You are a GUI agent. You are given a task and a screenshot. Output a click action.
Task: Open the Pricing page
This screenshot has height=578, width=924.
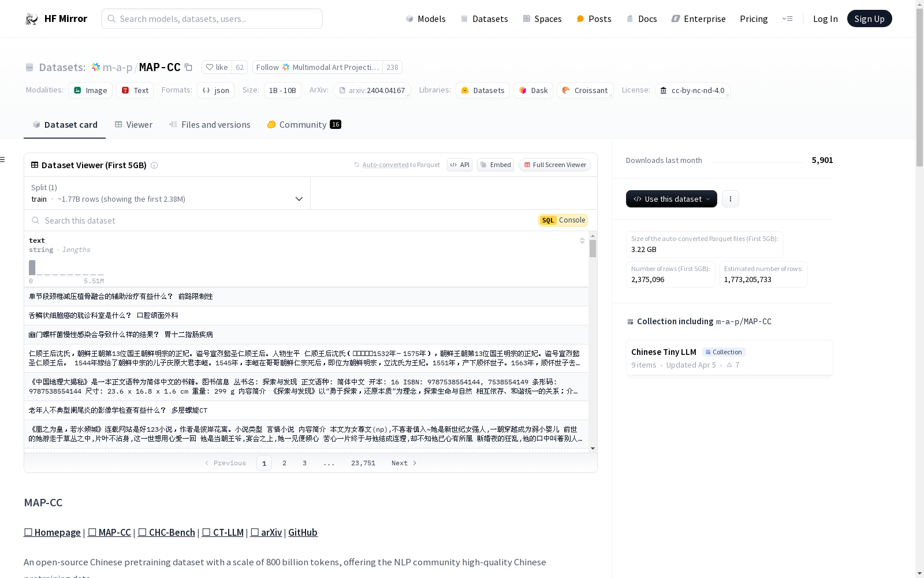(x=754, y=18)
